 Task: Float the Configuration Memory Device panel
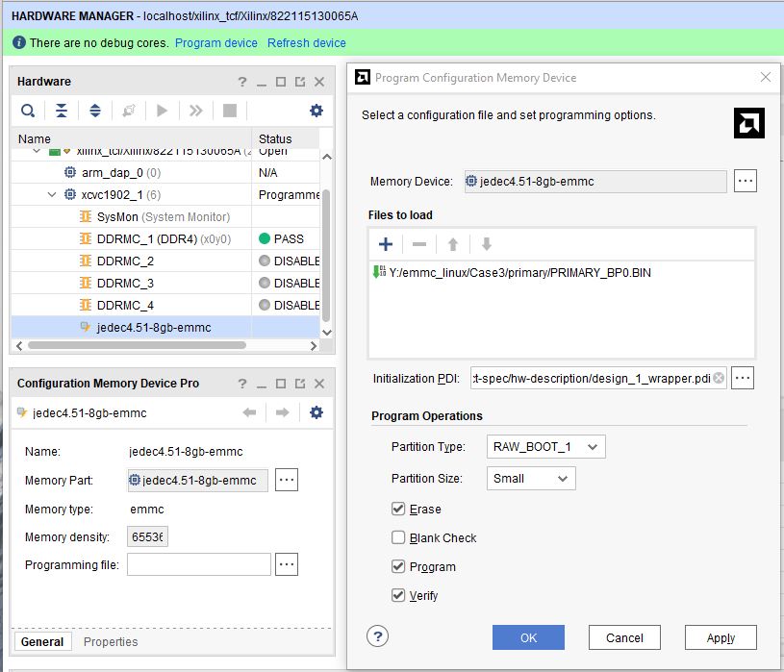(300, 384)
